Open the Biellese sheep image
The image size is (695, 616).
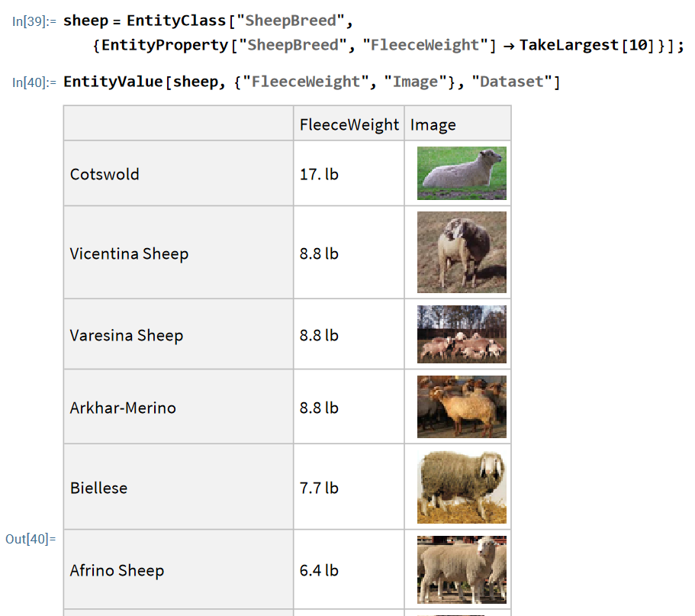coord(462,486)
